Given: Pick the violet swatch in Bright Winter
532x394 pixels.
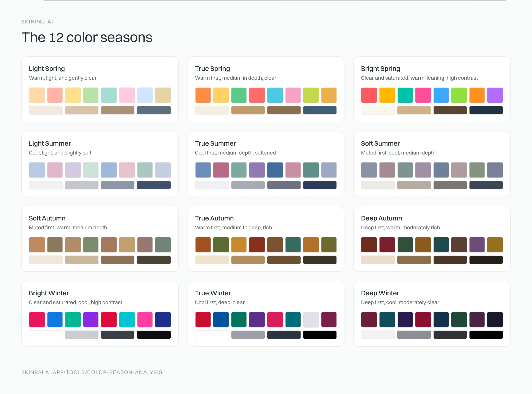Looking at the screenshot, I should 91,320.
